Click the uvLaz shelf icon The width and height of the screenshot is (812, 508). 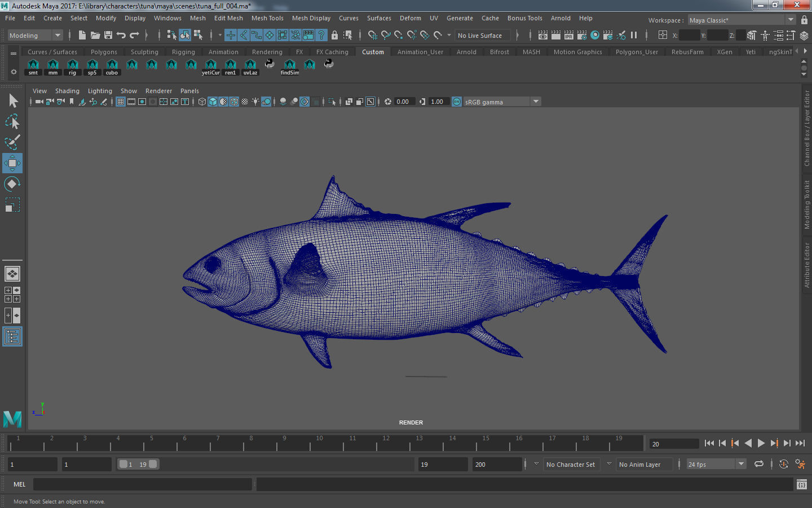click(250, 67)
